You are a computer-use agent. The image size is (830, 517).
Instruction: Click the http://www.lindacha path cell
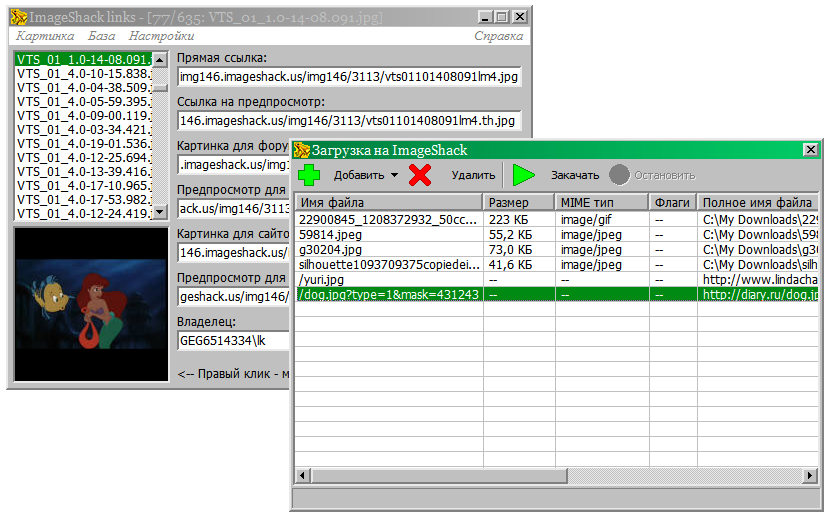pyautogui.click(x=758, y=279)
